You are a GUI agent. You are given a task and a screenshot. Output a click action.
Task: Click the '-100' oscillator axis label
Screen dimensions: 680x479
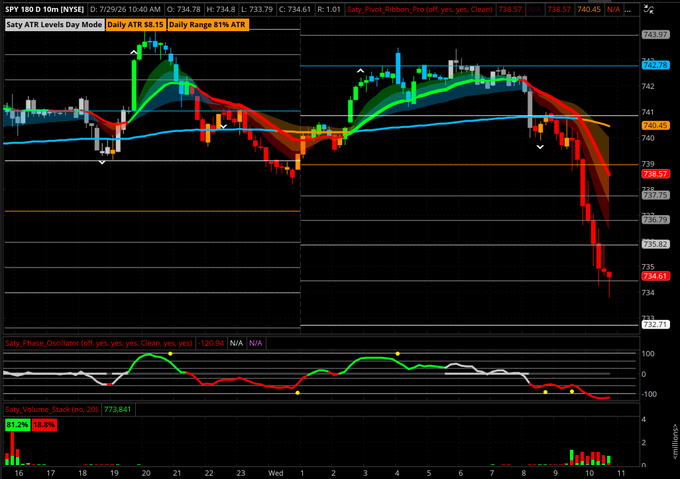(x=647, y=394)
